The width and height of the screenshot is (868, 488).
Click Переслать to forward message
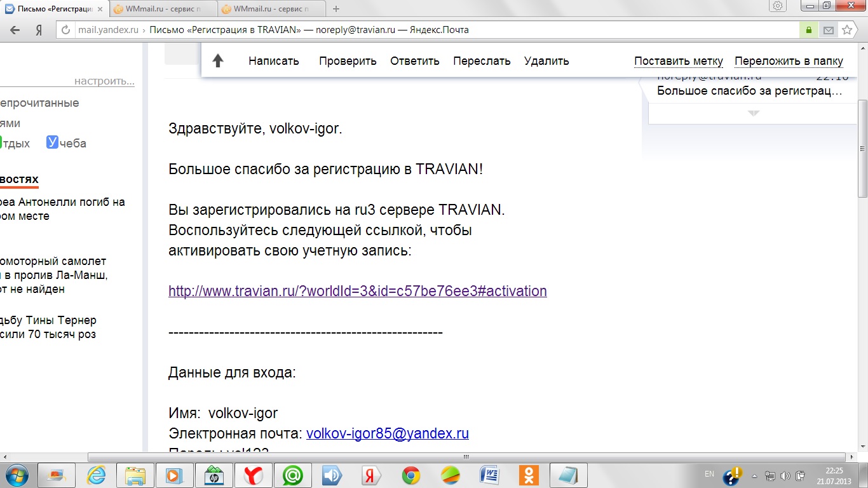(x=482, y=61)
